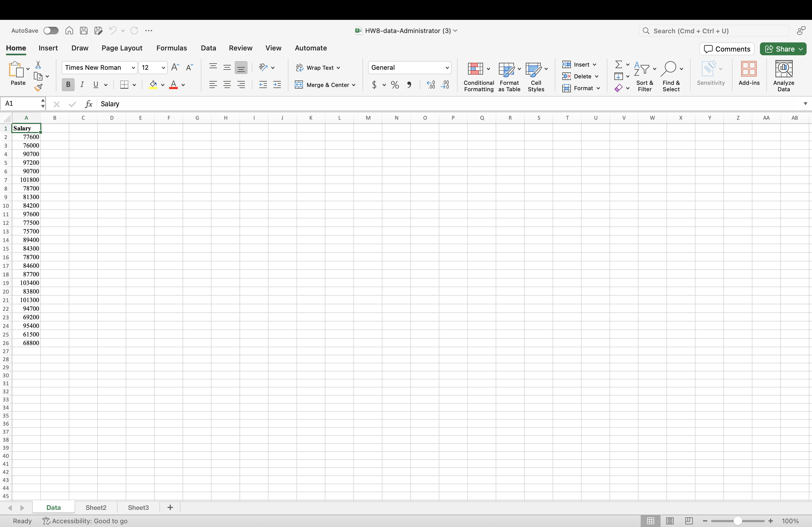This screenshot has height=527, width=812.
Task: Click the Save icon in title bar
Action: click(84, 31)
